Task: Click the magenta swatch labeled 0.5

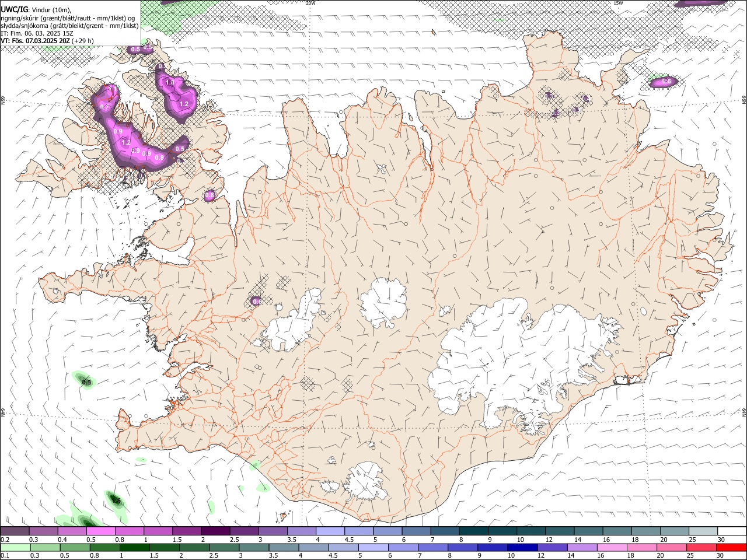Action: click(100, 531)
